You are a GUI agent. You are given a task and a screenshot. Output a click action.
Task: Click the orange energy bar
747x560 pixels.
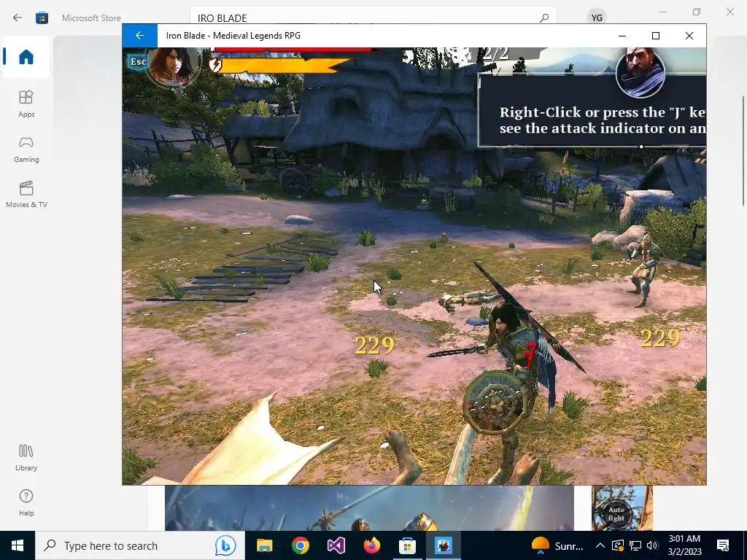[x=285, y=66]
